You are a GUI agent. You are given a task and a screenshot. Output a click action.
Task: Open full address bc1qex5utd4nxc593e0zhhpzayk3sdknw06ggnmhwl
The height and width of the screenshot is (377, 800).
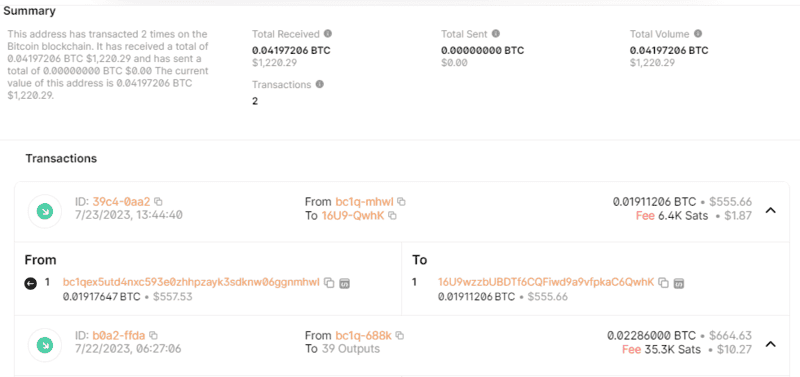(191, 282)
